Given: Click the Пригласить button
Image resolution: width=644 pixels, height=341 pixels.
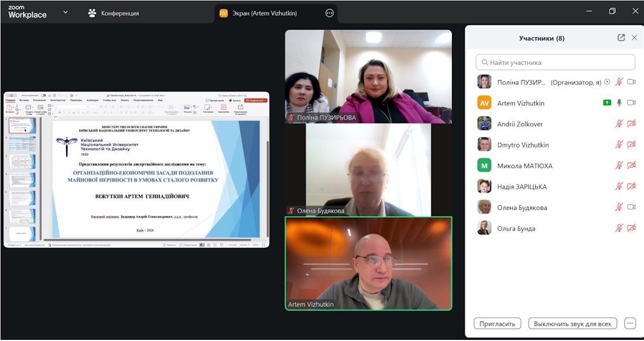Looking at the screenshot, I should 497,323.
